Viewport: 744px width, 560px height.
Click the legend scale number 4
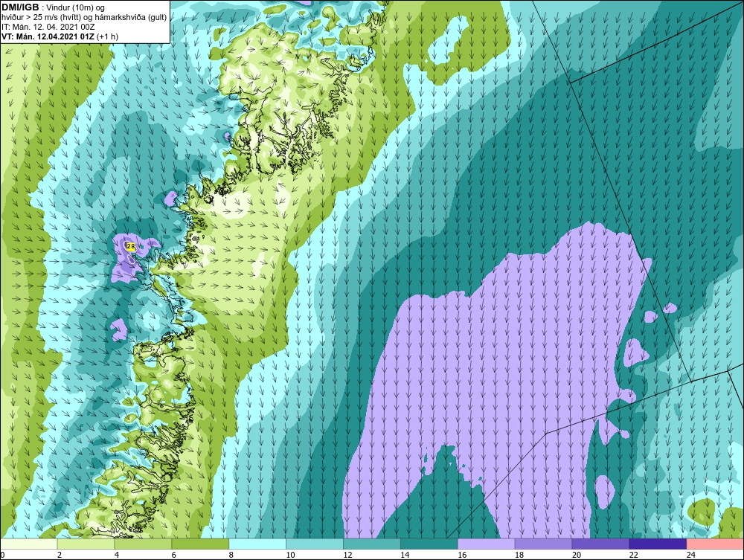click(117, 555)
